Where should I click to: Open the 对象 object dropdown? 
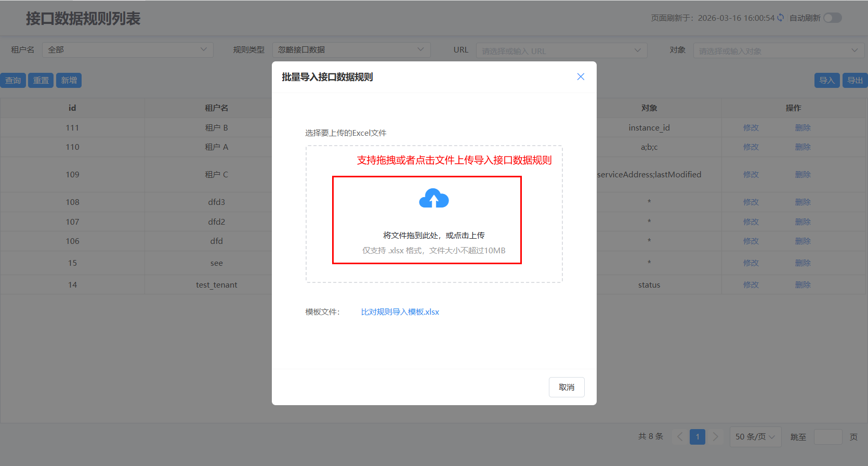point(778,50)
